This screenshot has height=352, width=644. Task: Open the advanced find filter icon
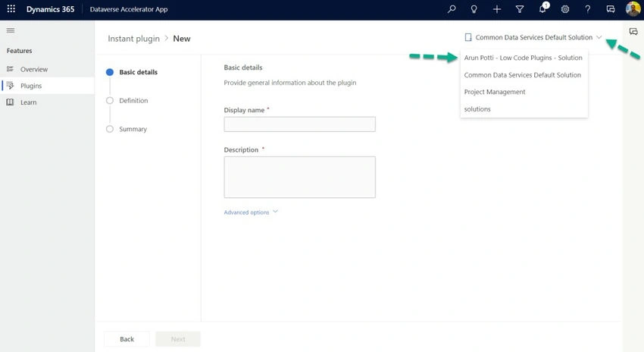tap(520, 8)
